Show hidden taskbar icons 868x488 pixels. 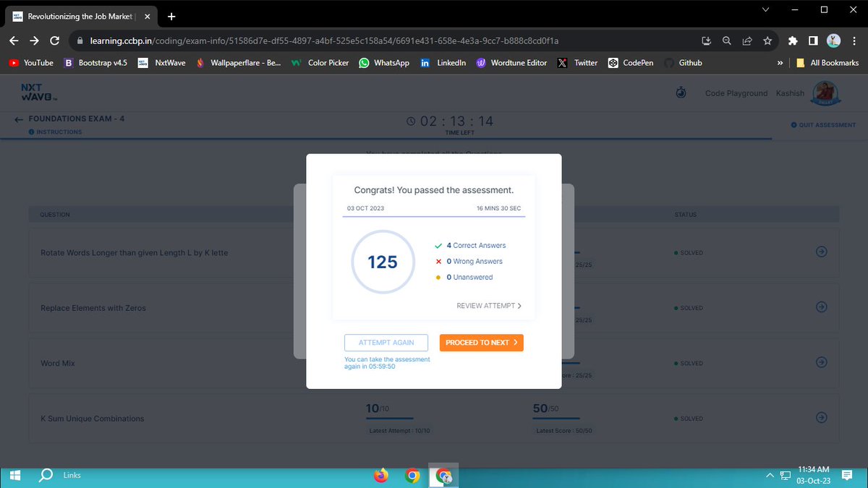tap(770, 475)
